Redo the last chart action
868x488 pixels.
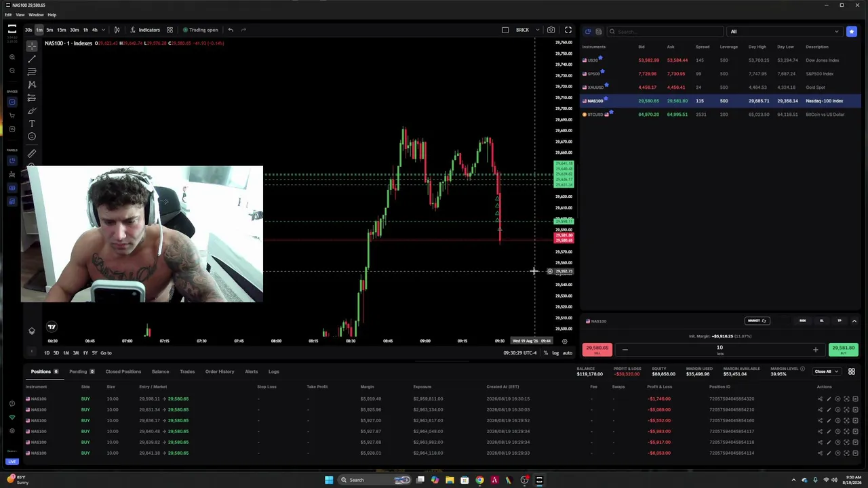tap(243, 30)
